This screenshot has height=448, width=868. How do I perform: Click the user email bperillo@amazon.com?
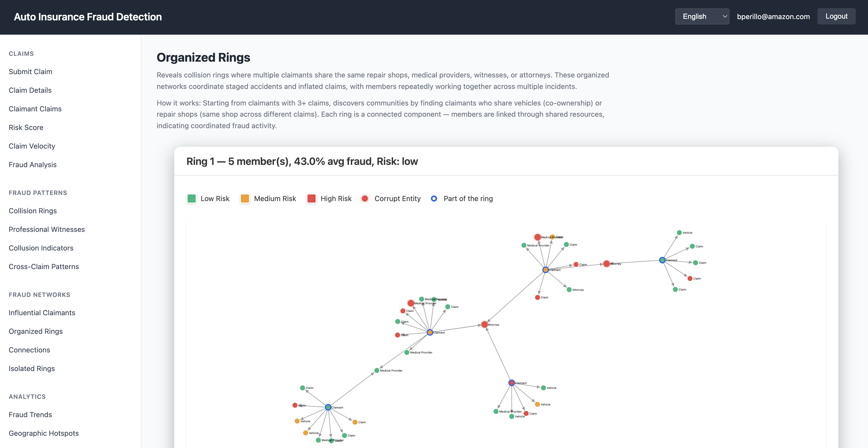pyautogui.click(x=773, y=17)
